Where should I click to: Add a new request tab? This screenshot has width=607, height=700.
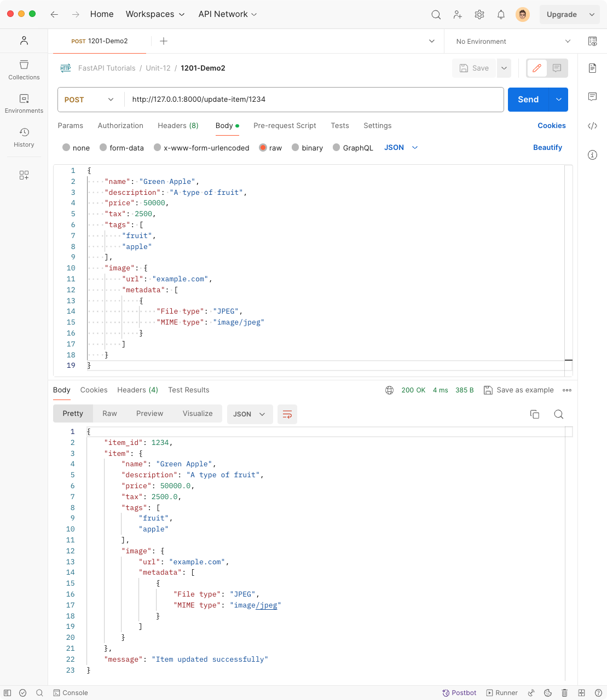click(x=163, y=42)
